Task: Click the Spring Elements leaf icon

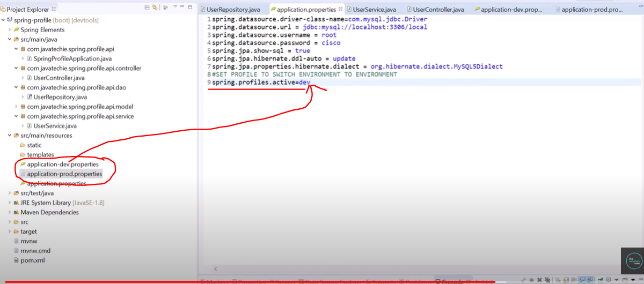Action: (x=16, y=30)
